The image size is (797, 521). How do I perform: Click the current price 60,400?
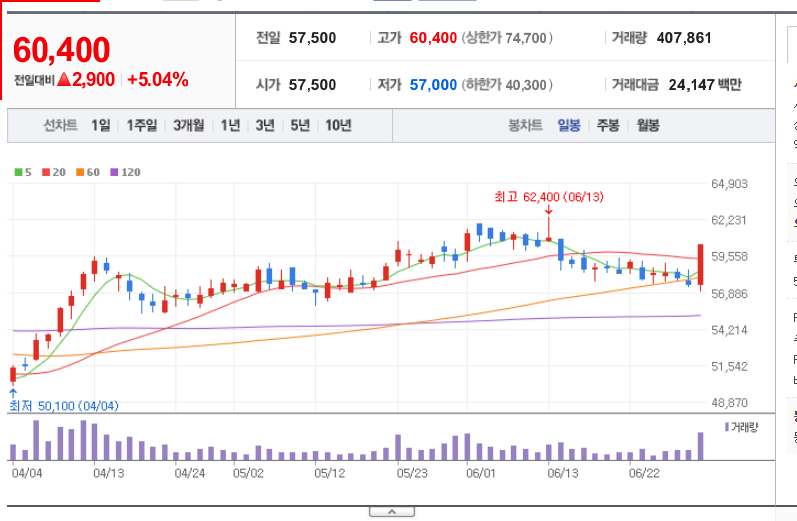point(62,50)
